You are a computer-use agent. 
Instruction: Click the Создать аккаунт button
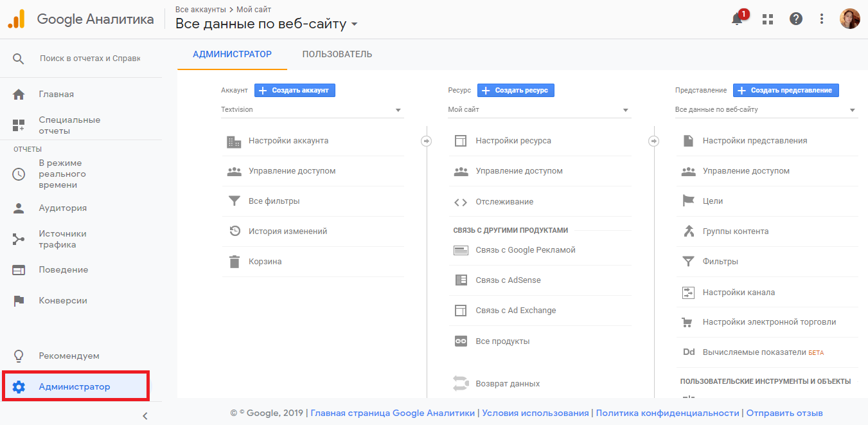pos(295,91)
